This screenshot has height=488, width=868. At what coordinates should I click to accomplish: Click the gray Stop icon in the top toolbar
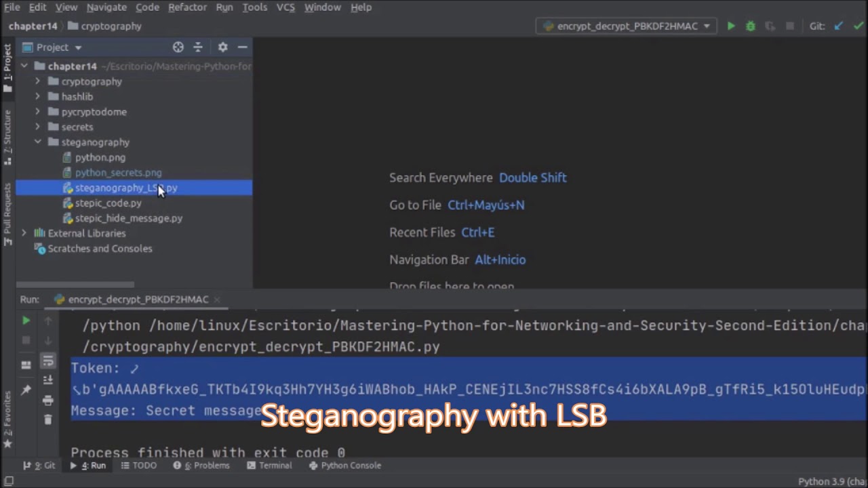789,26
